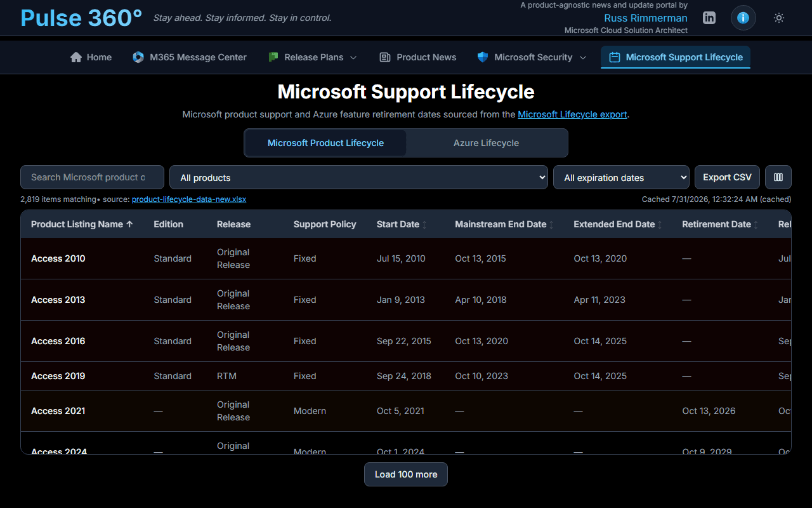The height and width of the screenshot is (508, 812).
Task: Click the sort icon beside Mainstream End Date
Action: 551,225
